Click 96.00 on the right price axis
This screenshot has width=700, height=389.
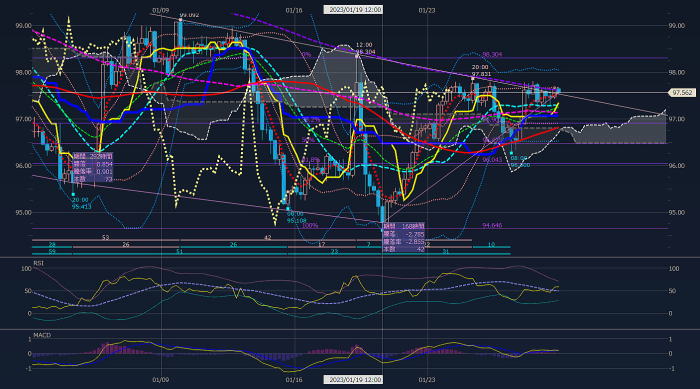(676, 166)
